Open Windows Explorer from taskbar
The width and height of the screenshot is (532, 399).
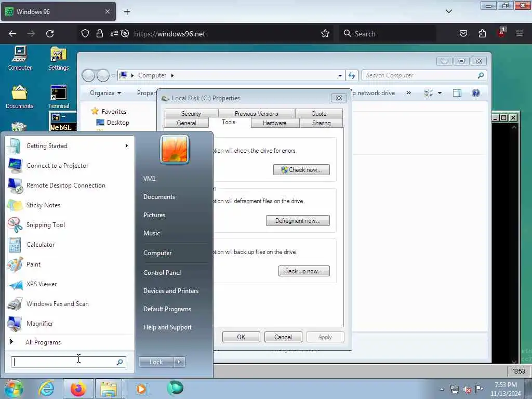(109, 389)
